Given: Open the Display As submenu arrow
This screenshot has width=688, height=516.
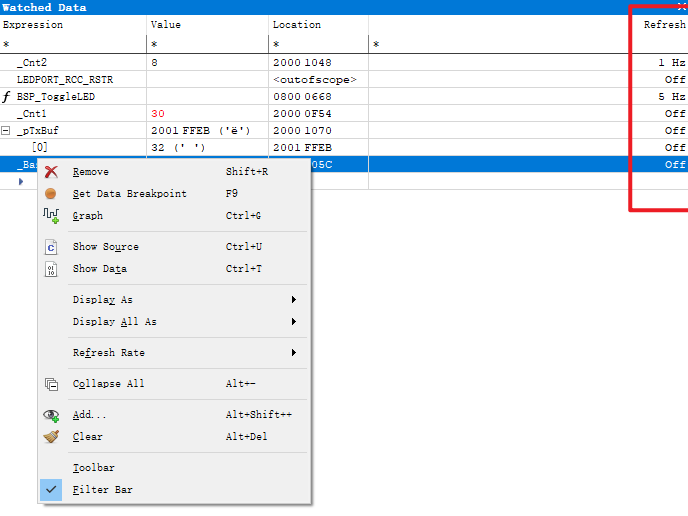Looking at the screenshot, I should 294,300.
